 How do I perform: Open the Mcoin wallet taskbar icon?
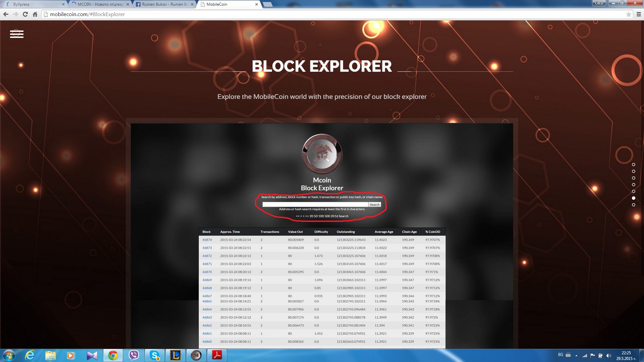(196, 355)
